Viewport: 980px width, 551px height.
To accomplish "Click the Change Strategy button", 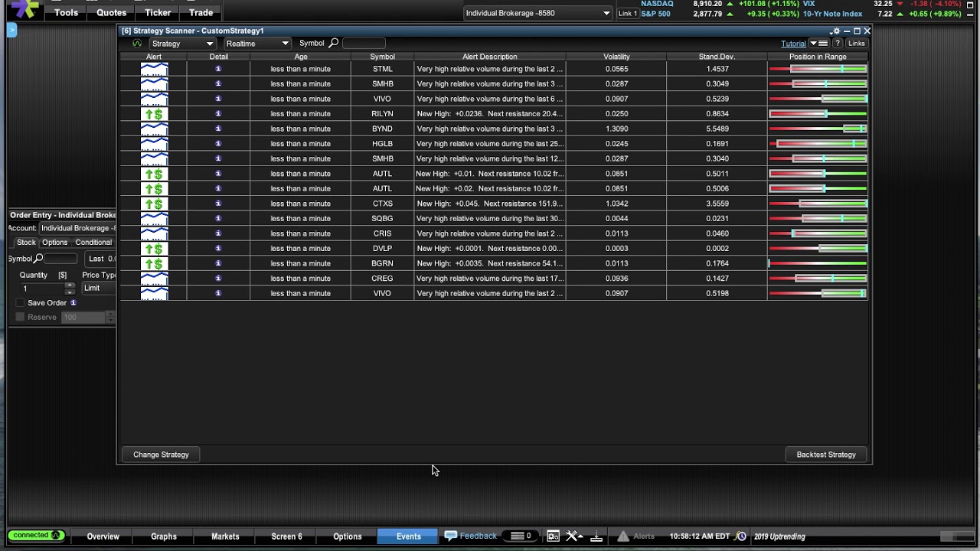I will (161, 455).
